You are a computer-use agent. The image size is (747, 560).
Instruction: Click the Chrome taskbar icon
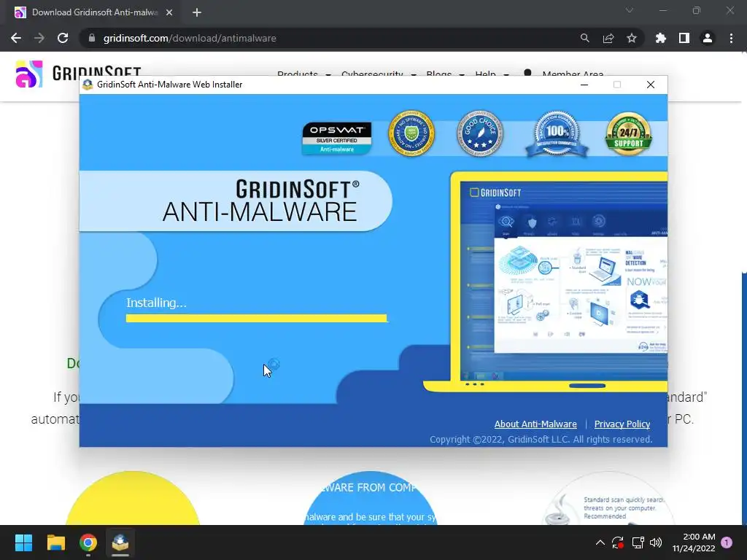pyautogui.click(x=88, y=542)
